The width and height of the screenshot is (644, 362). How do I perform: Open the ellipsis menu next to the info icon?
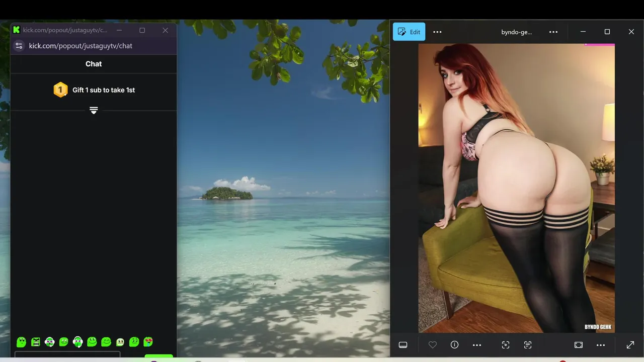[477, 345]
